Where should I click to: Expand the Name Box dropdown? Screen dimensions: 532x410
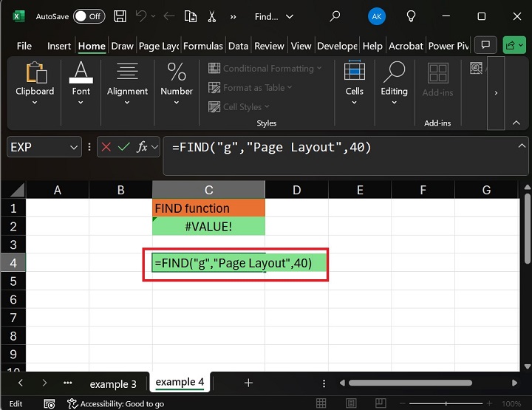pos(74,147)
